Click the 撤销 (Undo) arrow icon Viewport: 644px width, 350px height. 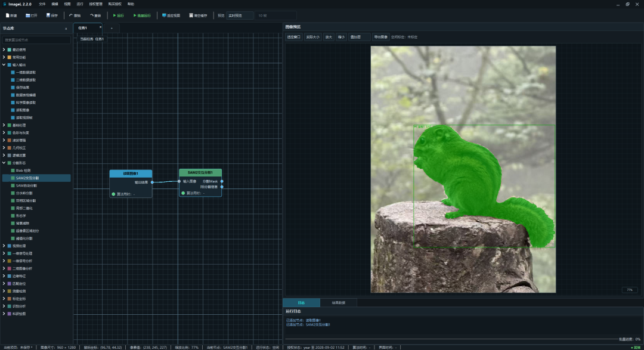pos(70,16)
